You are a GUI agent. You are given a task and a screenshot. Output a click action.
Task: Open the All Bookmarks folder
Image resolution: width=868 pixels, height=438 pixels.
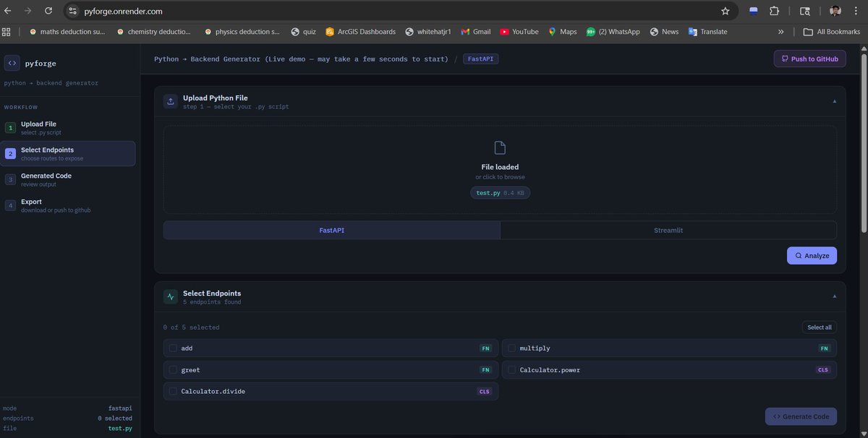(x=832, y=32)
